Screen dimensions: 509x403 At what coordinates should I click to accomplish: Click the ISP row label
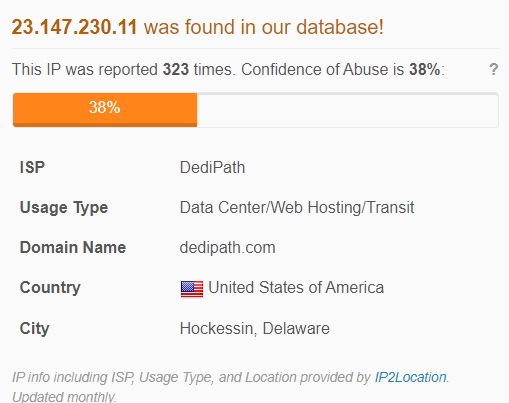click(x=32, y=167)
